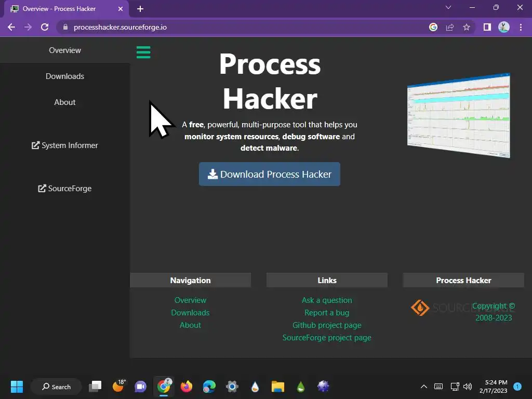Screen dimensions: 532x399
Task: Open Task View on taskbar
Action: click(95, 387)
